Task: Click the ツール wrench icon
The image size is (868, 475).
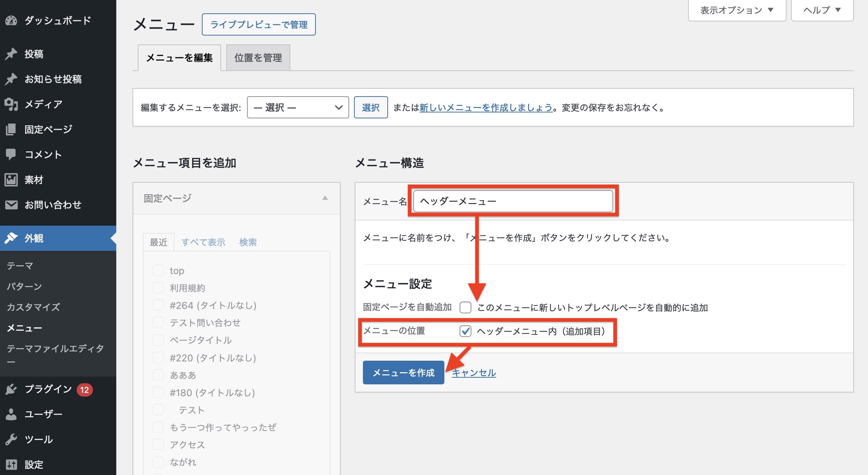Action: tap(11, 439)
